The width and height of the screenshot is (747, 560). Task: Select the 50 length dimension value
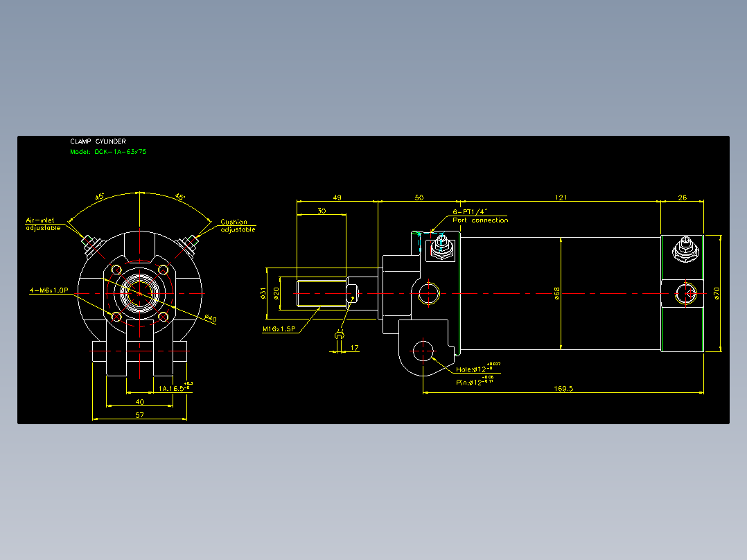pos(419,198)
